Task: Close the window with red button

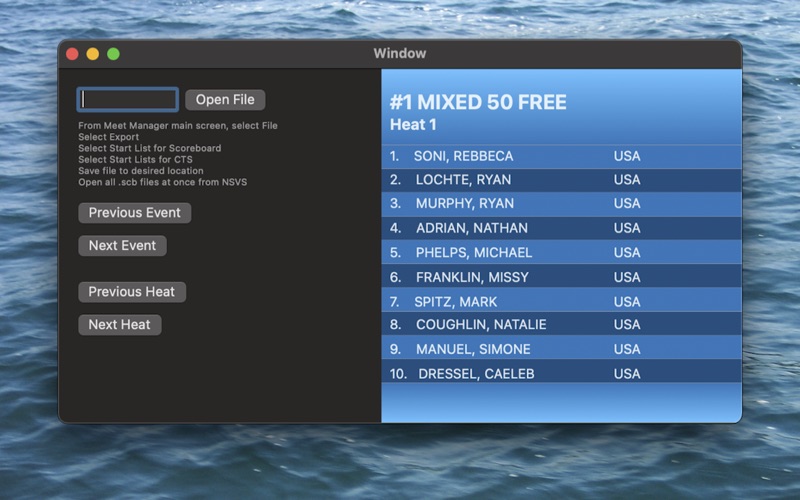Action: pos(72,54)
